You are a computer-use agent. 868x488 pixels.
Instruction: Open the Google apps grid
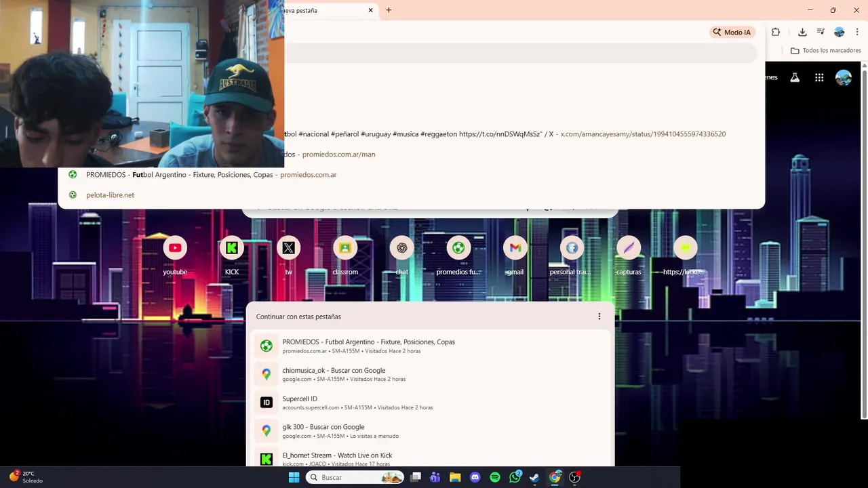[x=819, y=77]
